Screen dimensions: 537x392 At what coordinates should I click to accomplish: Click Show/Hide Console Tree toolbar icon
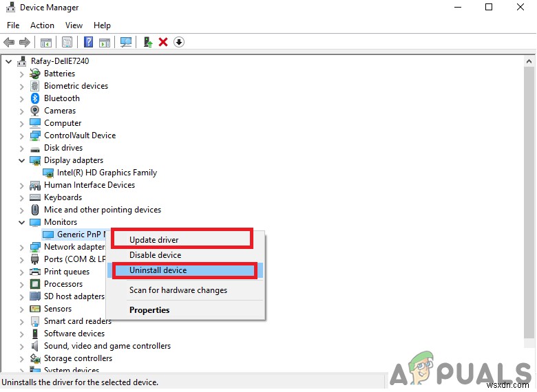[x=46, y=43]
